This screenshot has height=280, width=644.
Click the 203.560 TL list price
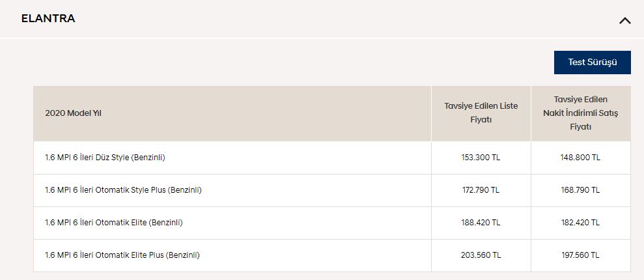tap(481, 255)
